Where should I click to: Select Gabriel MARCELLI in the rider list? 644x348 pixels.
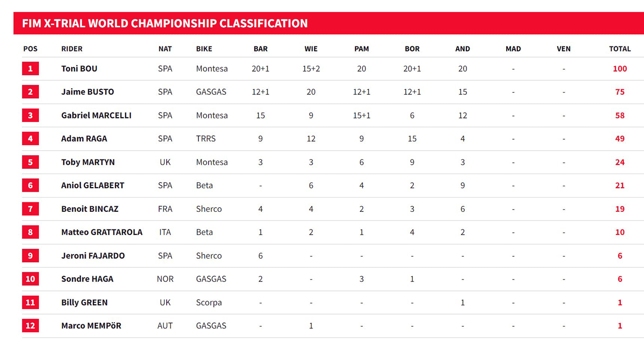pyautogui.click(x=96, y=115)
